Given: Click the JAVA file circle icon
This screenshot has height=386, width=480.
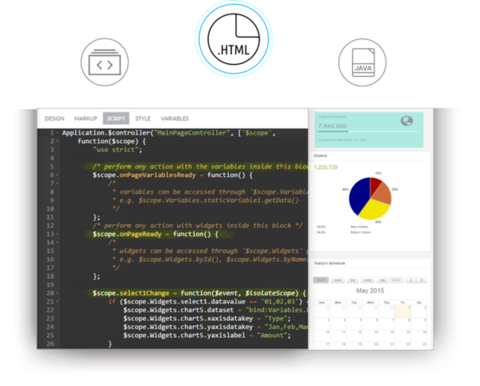Looking at the screenshot, I should tap(363, 63).
